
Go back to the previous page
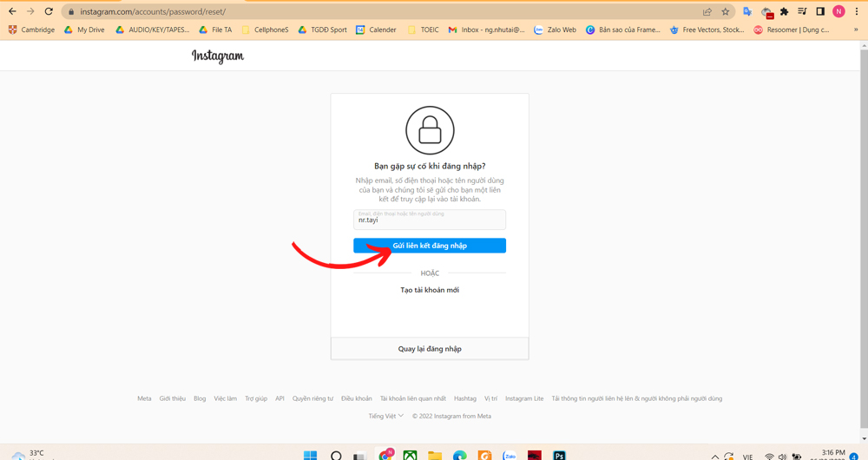tap(12, 11)
